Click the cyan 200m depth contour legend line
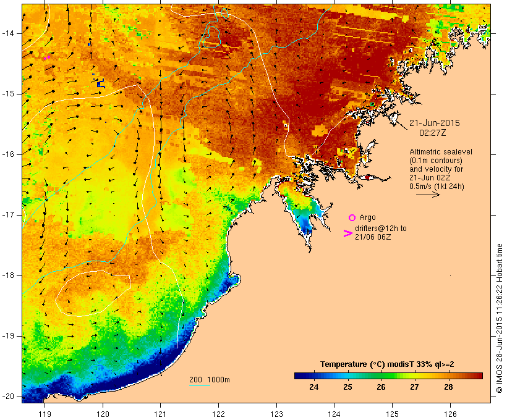Screen dimensions: 507x420 [200, 385]
